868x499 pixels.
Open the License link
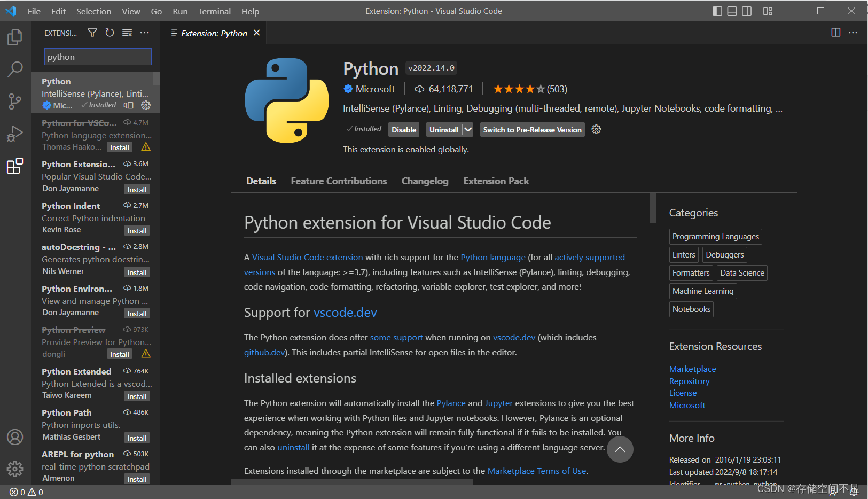[683, 393]
